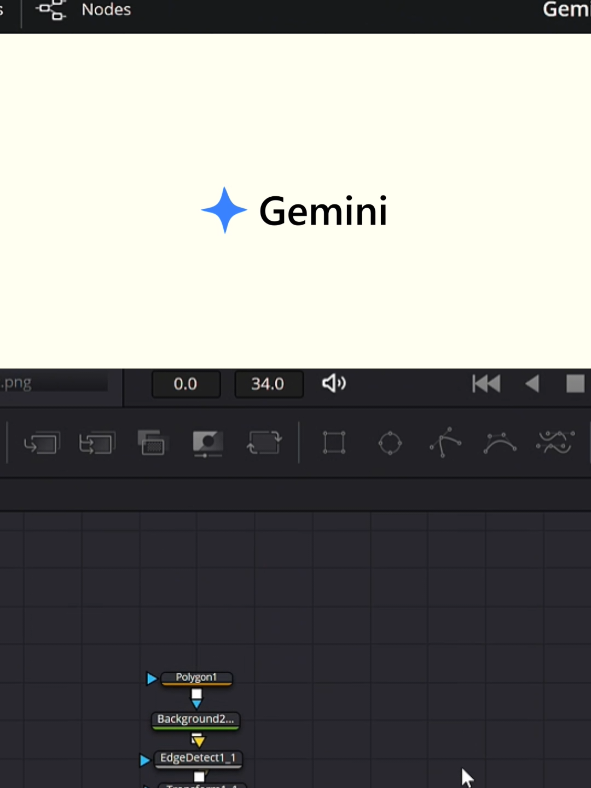Select the Ellipse mask tool
The width and height of the screenshot is (591, 788).
click(x=390, y=443)
